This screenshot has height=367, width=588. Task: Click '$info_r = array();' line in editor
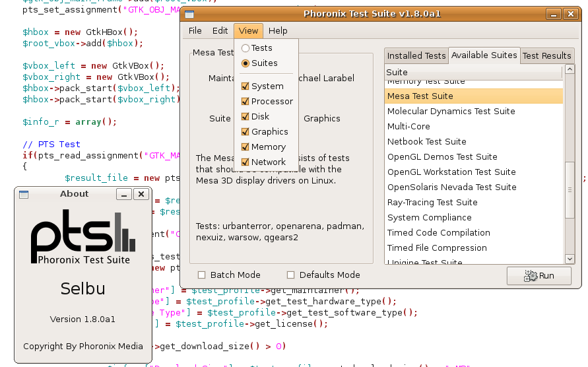69,122
